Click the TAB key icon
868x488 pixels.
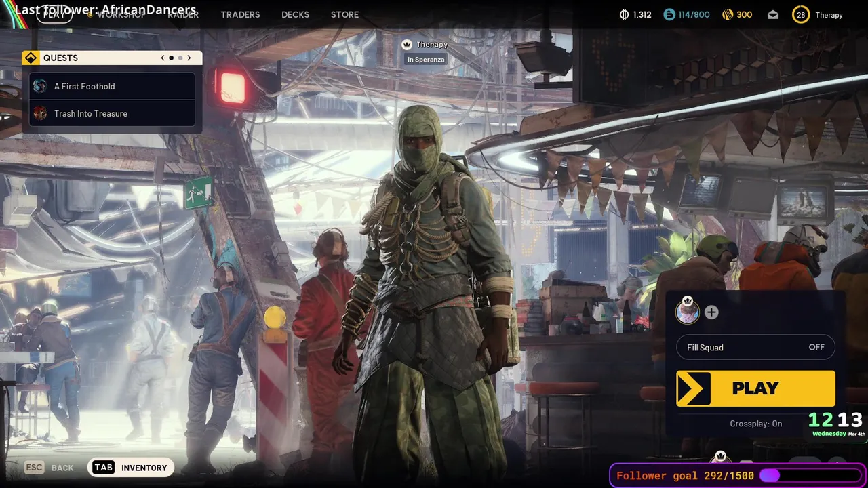click(x=103, y=468)
